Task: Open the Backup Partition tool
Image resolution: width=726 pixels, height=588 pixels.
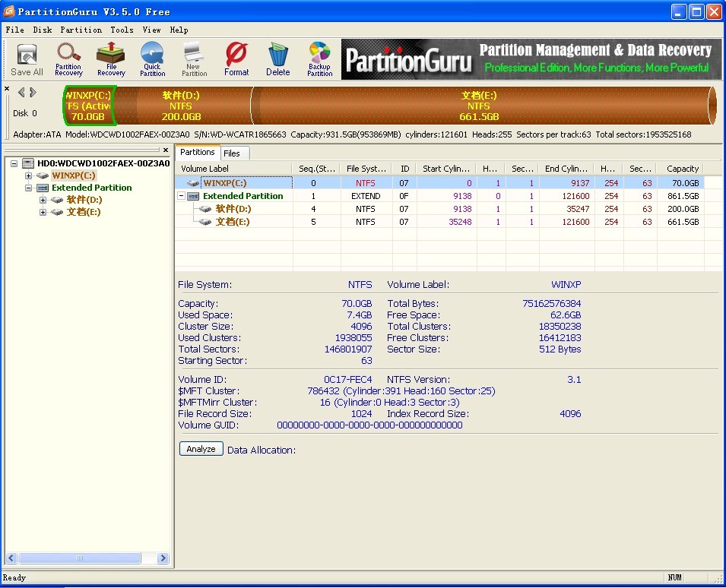Action: coord(319,59)
